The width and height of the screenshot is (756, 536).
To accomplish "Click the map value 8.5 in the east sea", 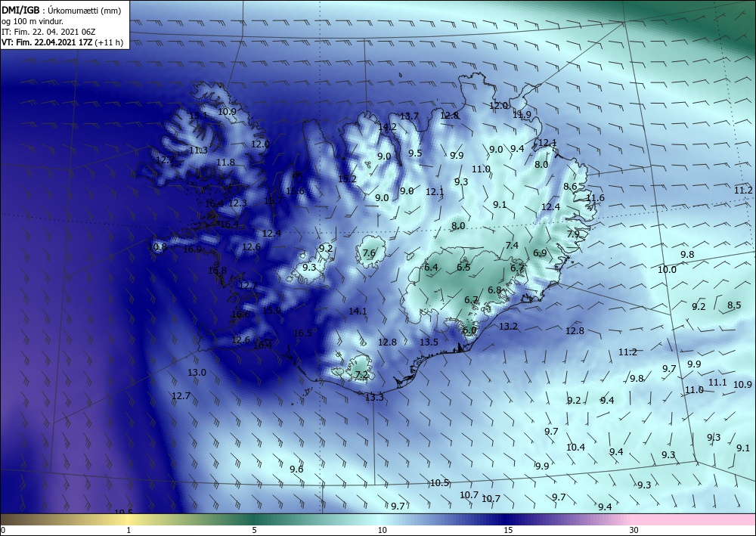I will click(x=734, y=305).
